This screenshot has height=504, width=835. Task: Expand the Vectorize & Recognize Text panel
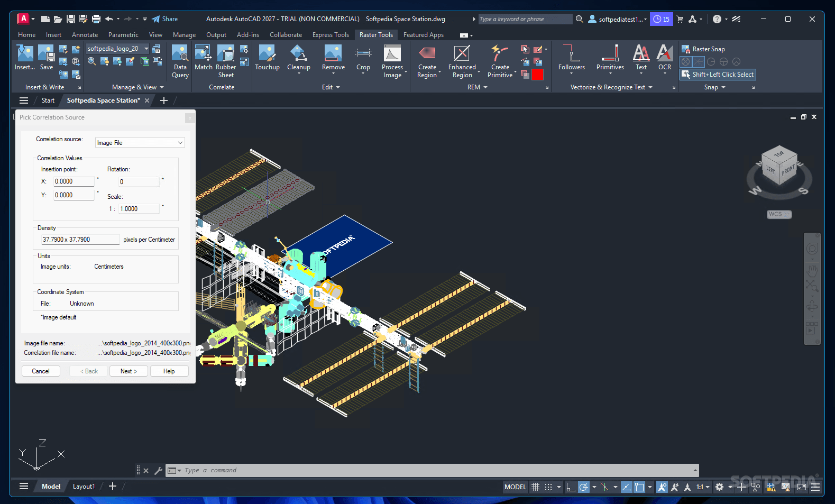point(611,87)
